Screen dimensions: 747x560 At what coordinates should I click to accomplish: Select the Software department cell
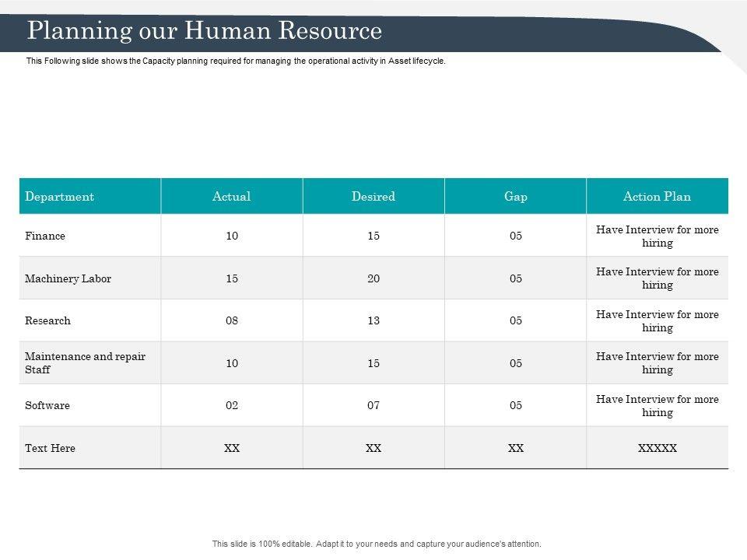[47, 405]
